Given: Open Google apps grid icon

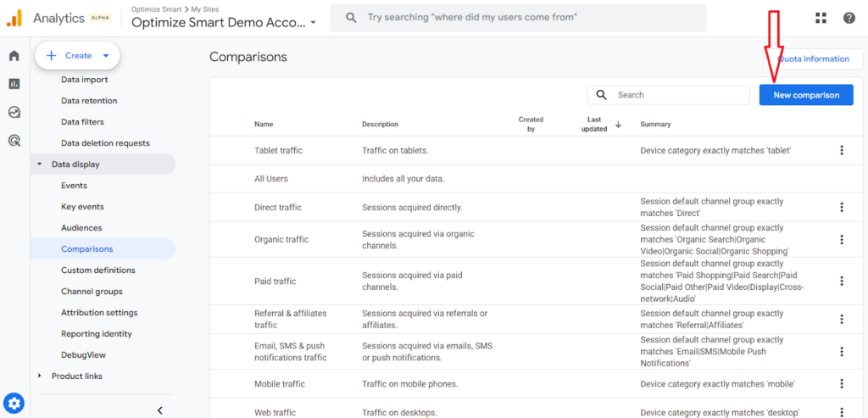Looking at the screenshot, I should [x=821, y=18].
